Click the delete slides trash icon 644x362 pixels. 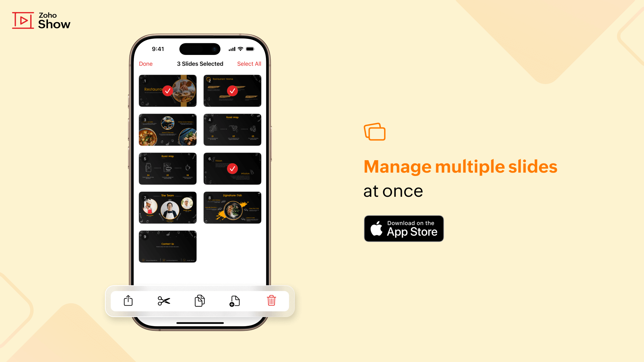271,301
